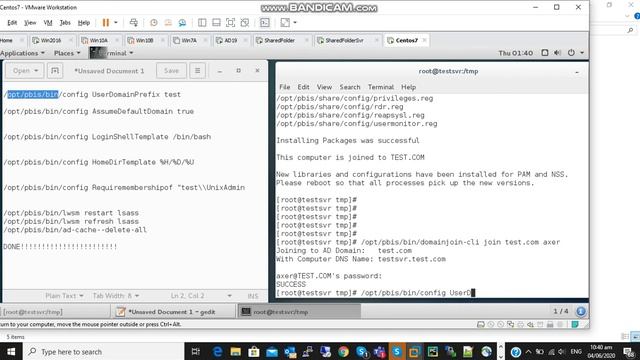The width and height of the screenshot is (640, 360).
Task: Open Microsoft Edge from Windows taskbar
Action: [x=218, y=351]
